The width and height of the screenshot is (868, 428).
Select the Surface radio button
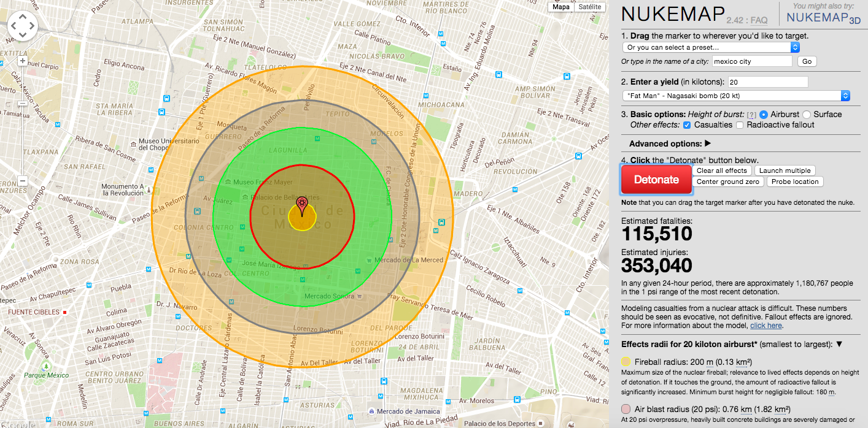click(807, 115)
